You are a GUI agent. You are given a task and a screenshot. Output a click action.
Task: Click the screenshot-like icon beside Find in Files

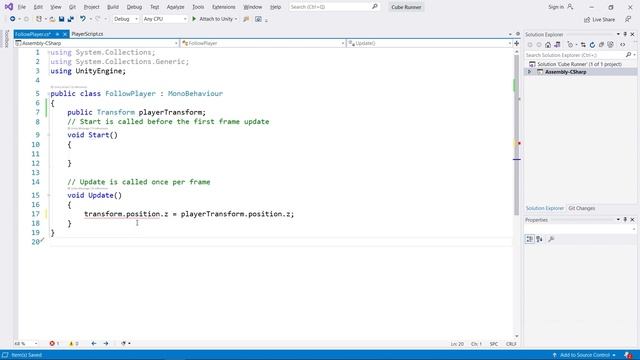(258, 19)
